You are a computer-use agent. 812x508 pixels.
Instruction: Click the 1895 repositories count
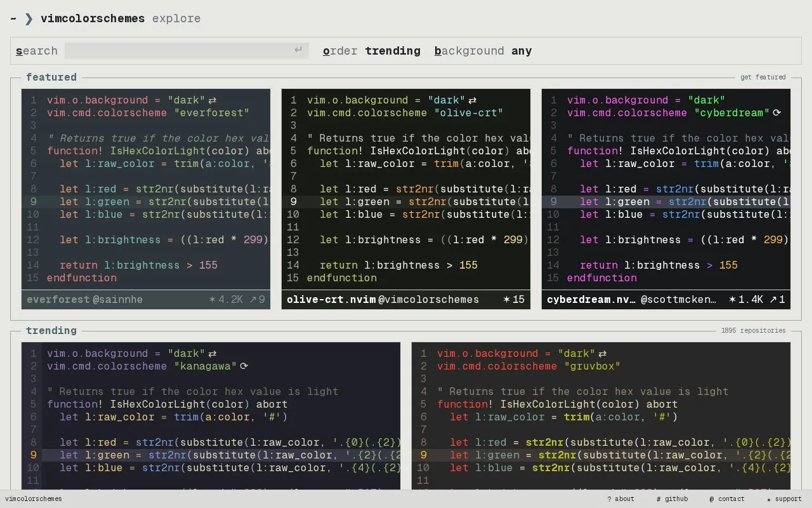(x=753, y=330)
